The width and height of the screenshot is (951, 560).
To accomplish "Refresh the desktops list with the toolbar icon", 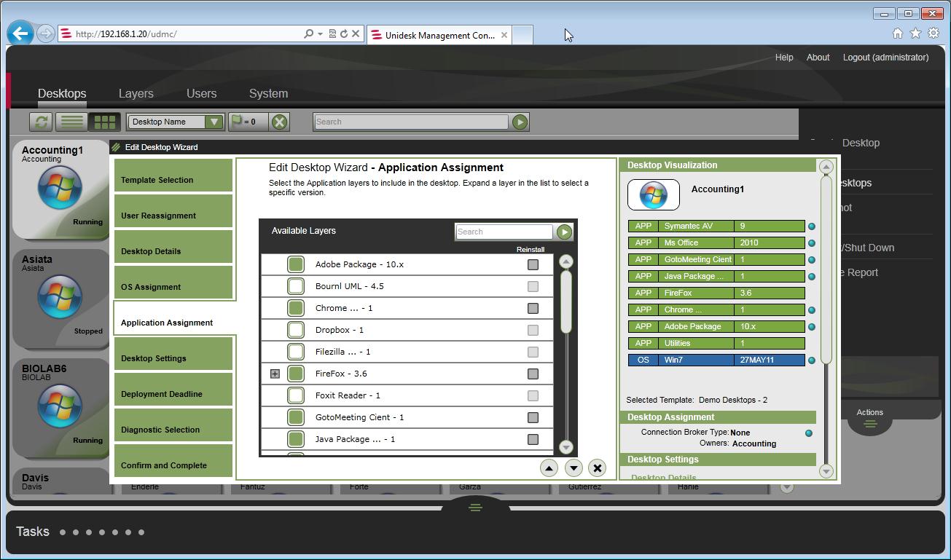I will click(x=42, y=122).
